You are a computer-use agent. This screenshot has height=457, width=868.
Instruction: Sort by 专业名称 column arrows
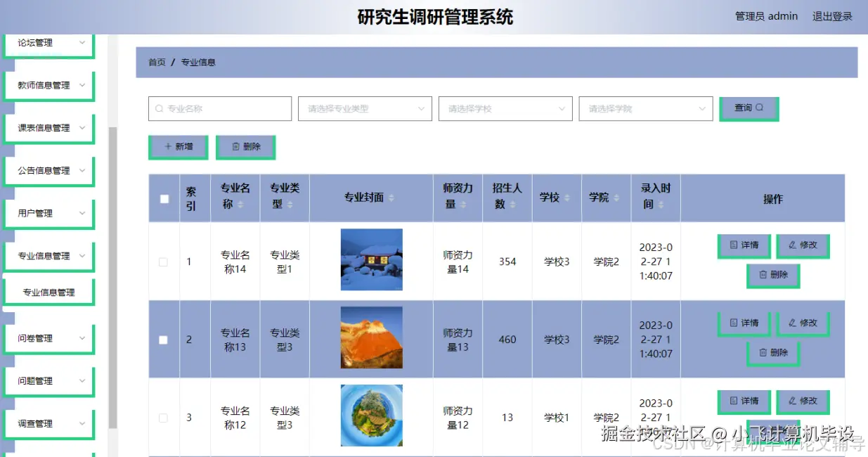[240, 205]
